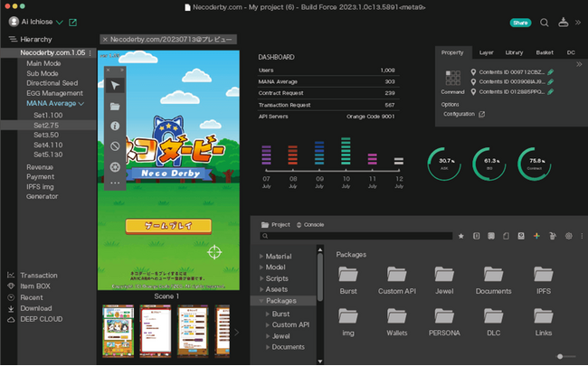Open the Configuration external link icon

click(x=482, y=114)
